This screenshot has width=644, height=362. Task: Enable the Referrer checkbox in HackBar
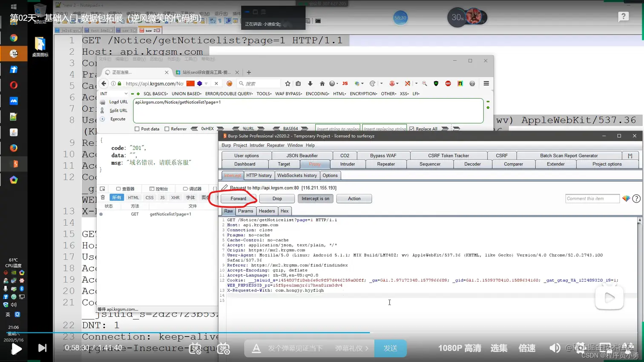click(167, 129)
